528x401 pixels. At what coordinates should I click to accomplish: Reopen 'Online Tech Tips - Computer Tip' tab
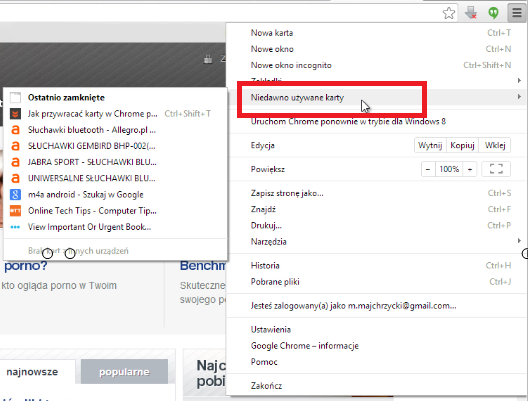tap(115, 211)
